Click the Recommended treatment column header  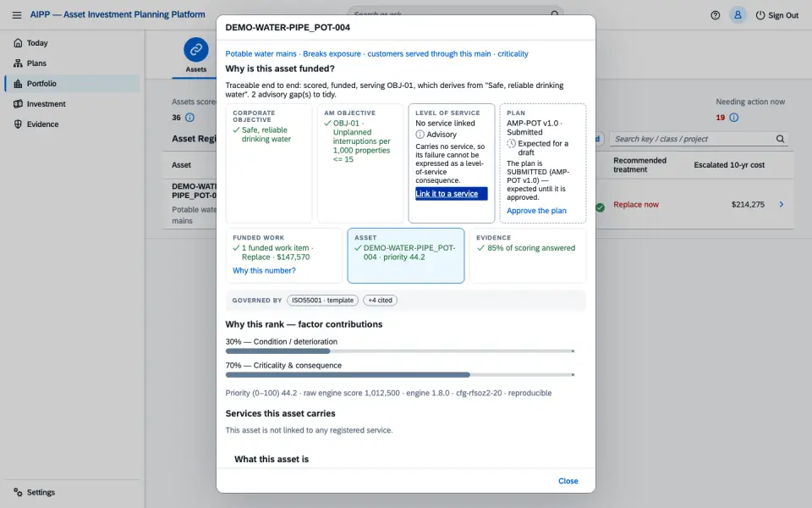(x=639, y=165)
